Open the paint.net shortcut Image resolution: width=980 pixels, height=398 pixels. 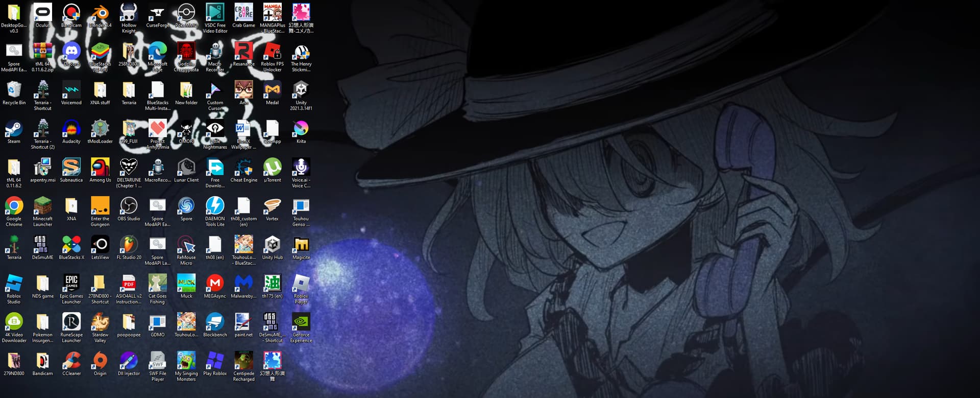click(243, 322)
